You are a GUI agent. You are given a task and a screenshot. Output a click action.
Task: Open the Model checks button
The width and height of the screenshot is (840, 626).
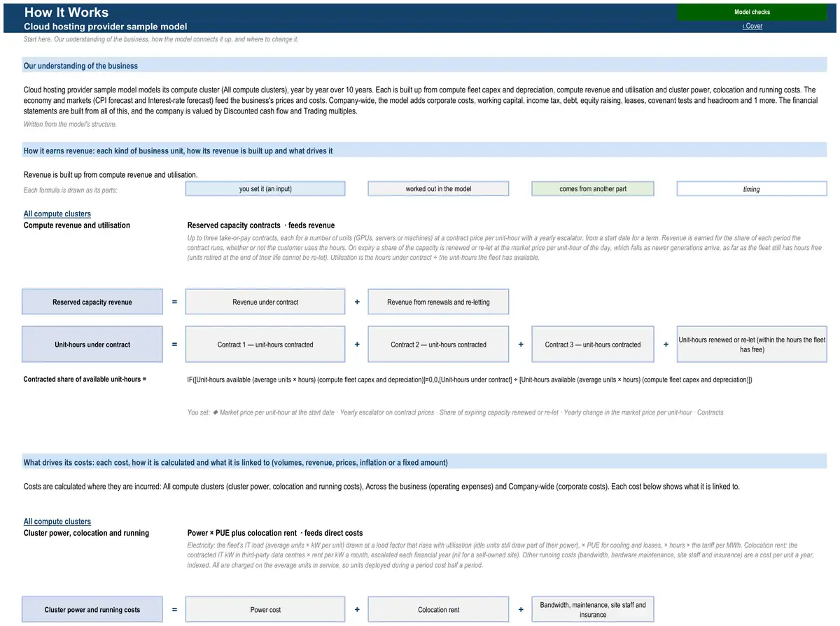coord(752,12)
